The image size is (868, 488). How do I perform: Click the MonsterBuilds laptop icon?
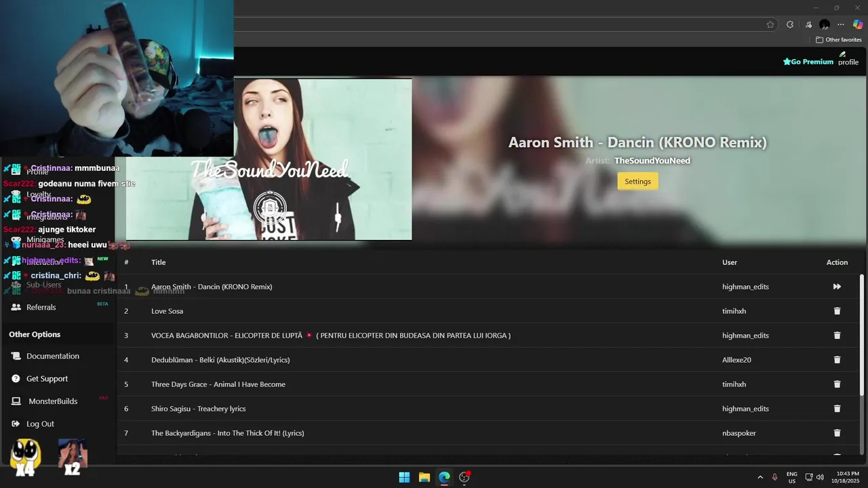click(16, 401)
